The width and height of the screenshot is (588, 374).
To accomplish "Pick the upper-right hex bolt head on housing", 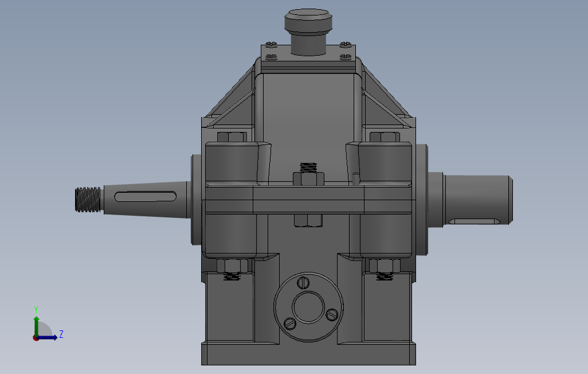I will [385, 137].
